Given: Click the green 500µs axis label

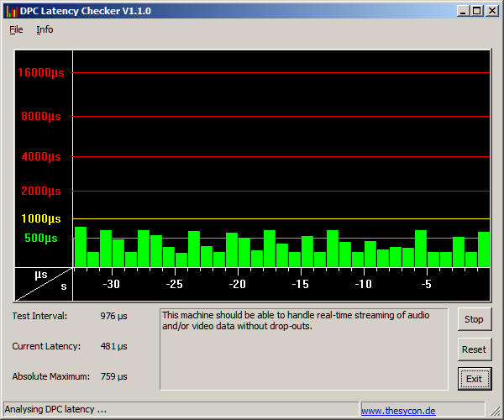Looking at the screenshot, I should (x=41, y=239).
